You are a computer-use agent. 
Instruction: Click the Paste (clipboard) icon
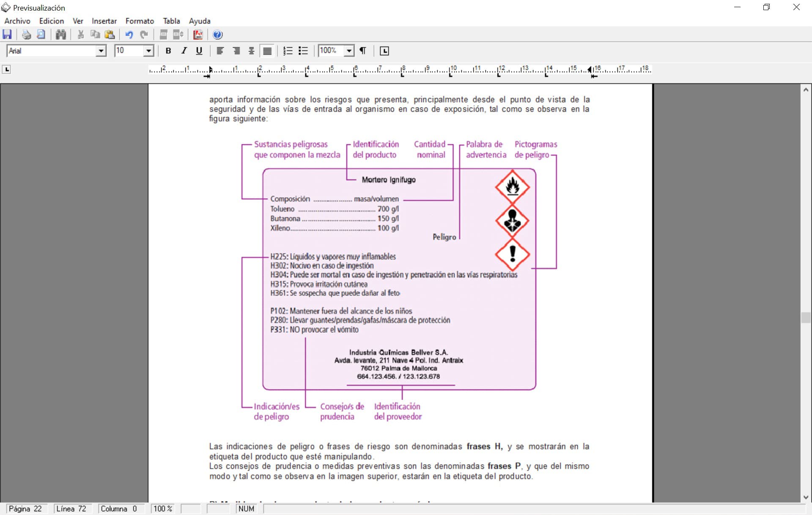(x=110, y=35)
